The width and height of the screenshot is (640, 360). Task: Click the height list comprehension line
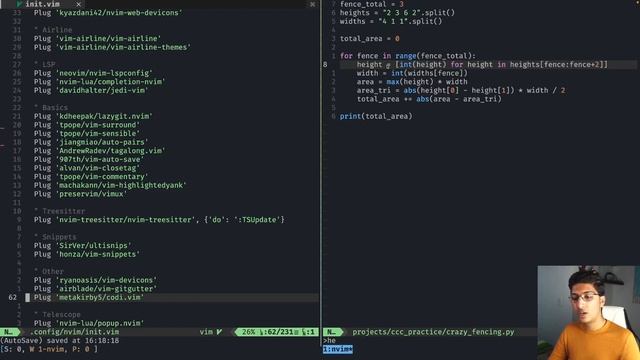coord(482,64)
